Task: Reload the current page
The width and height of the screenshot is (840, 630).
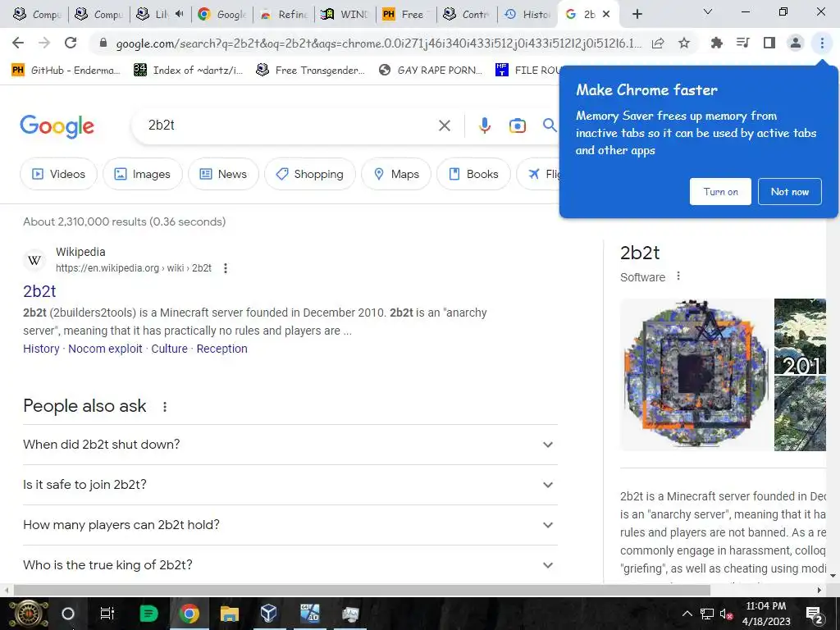Action: click(71, 43)
